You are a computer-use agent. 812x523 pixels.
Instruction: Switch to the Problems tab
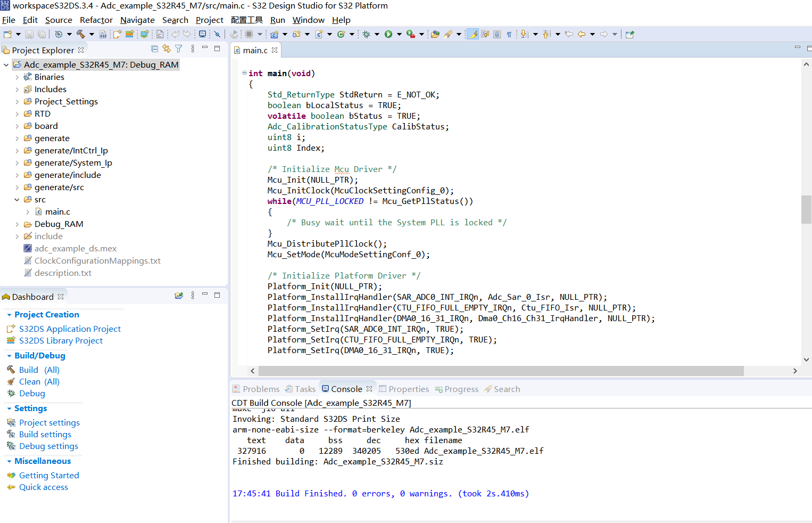click(x=256, y=389)
